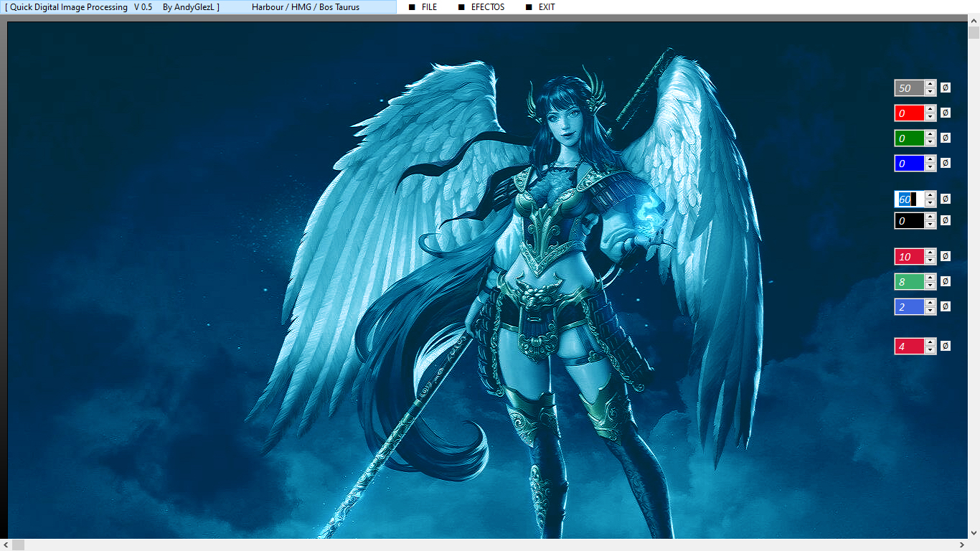Open the EFECTOS menu
This screenshot has height=551, width=980.
click(487, 7)
